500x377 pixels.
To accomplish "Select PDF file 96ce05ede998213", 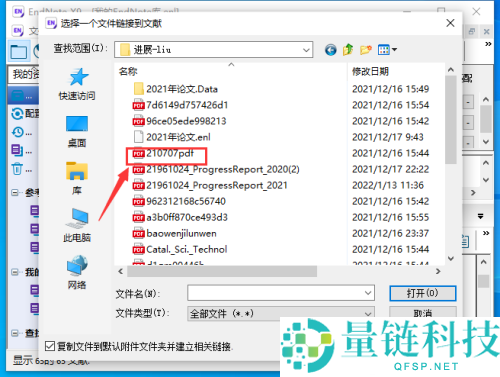I will 179,121.
